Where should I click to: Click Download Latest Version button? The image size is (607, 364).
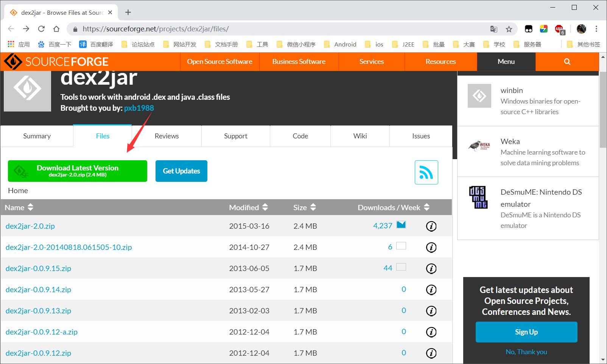(x=78, y=171)
